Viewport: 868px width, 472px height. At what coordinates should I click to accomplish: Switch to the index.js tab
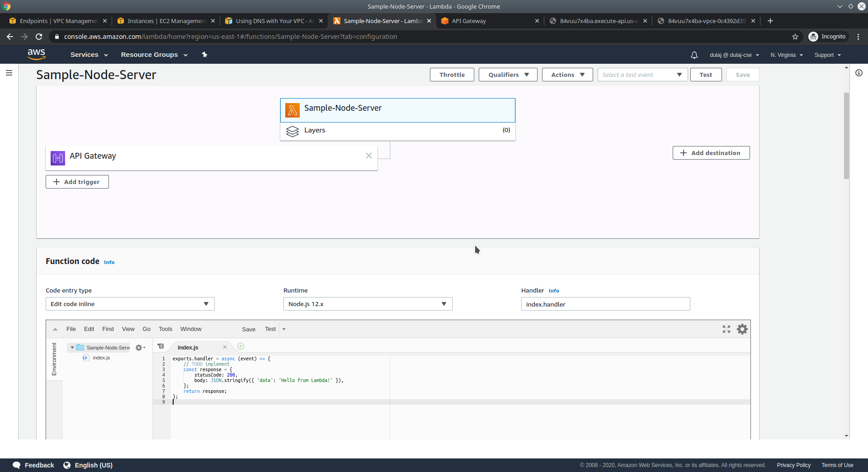[188, 348]
